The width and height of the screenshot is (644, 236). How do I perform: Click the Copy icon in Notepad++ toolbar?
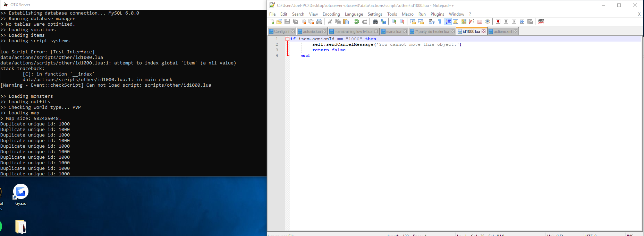click(338, 21)
